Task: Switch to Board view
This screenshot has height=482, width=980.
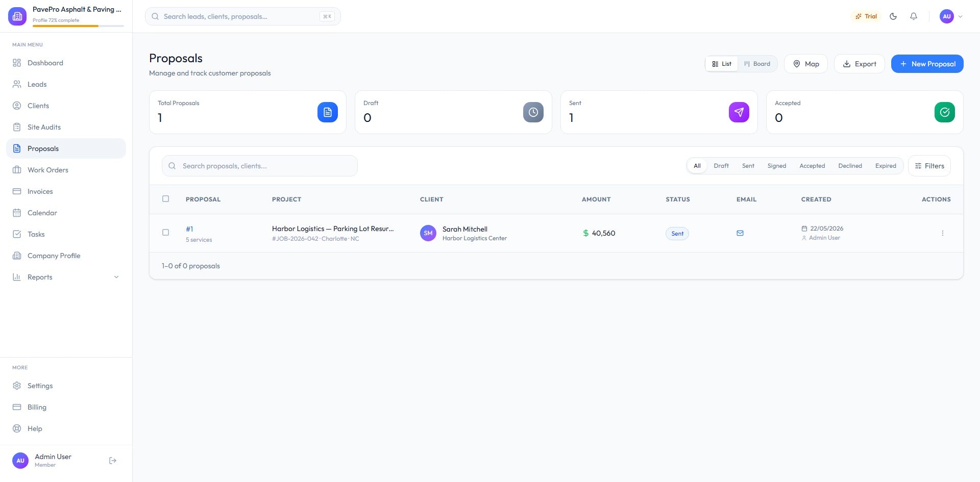Action: point(757,64)
